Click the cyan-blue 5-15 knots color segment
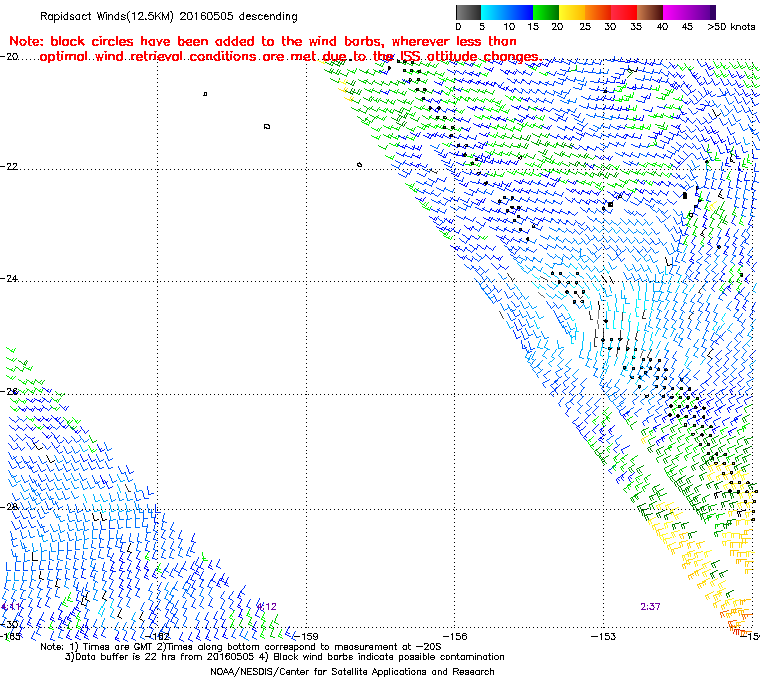The width and height of the screenshot is (760, 688). pos(507,12)
